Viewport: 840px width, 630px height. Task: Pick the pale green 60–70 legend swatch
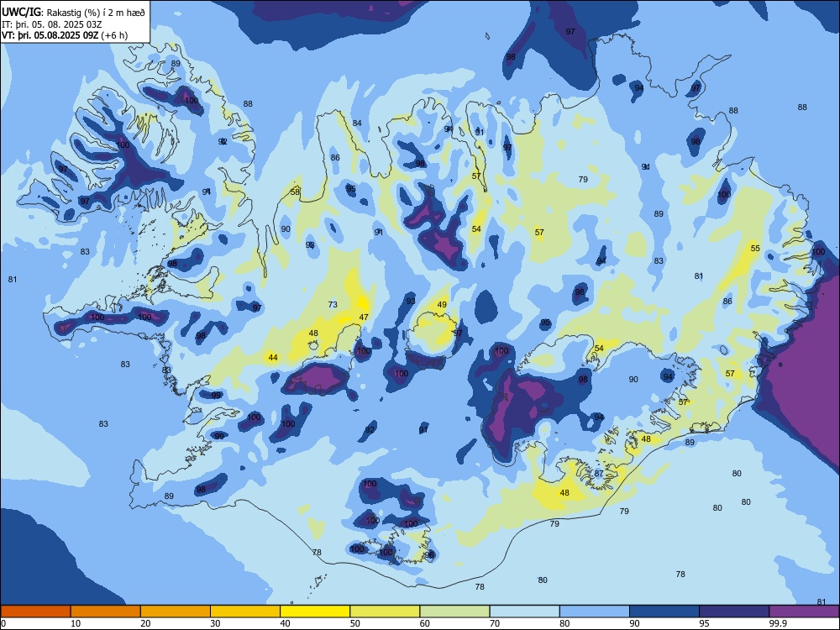click(x=454, y=612)
